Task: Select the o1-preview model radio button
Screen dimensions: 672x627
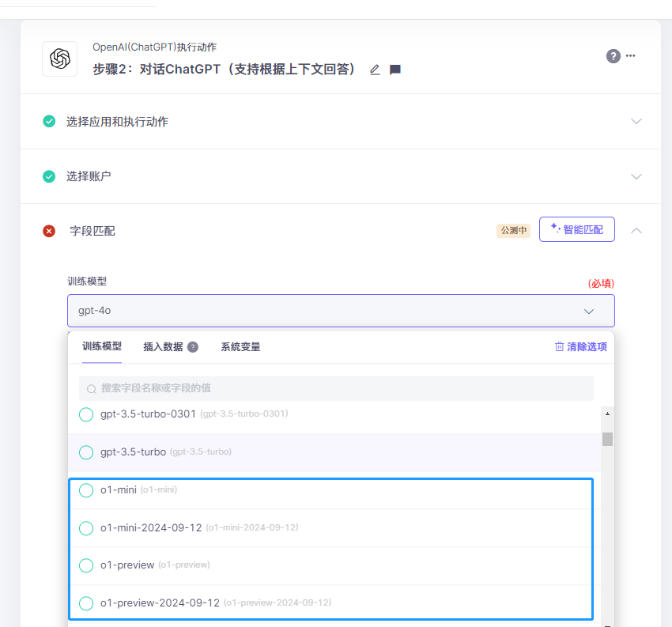Action: (x=86, y=565)
